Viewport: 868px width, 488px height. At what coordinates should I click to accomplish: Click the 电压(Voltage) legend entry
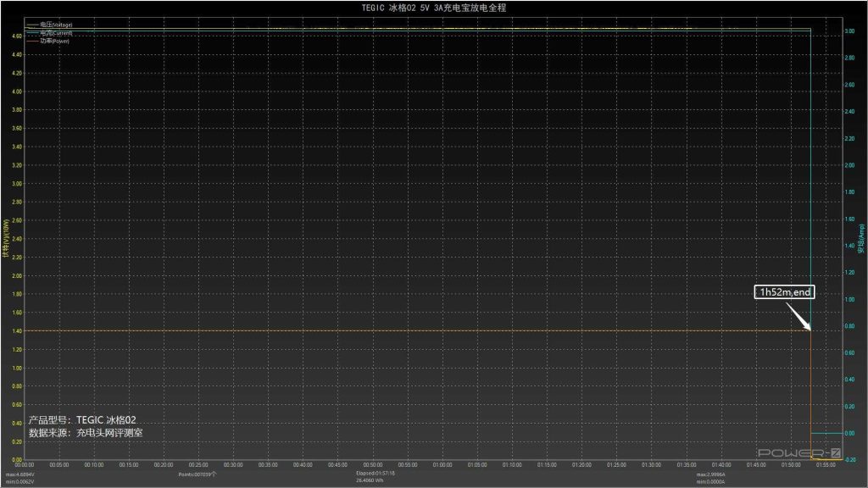(x=49, y=25)
